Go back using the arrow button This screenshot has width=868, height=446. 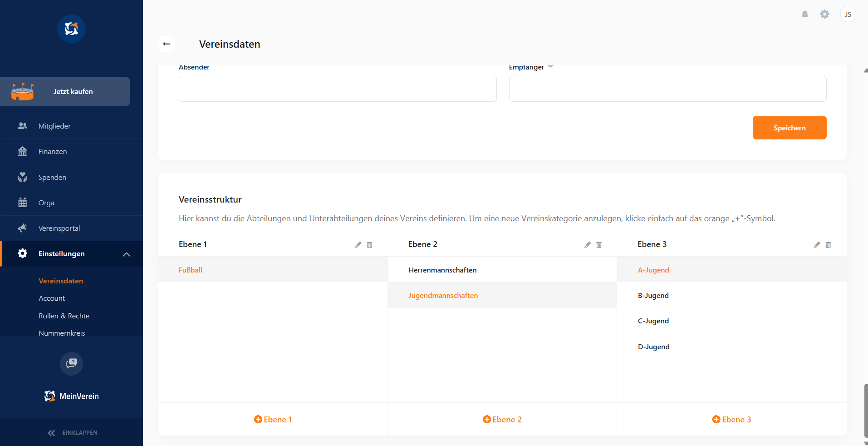click(167, 44)
